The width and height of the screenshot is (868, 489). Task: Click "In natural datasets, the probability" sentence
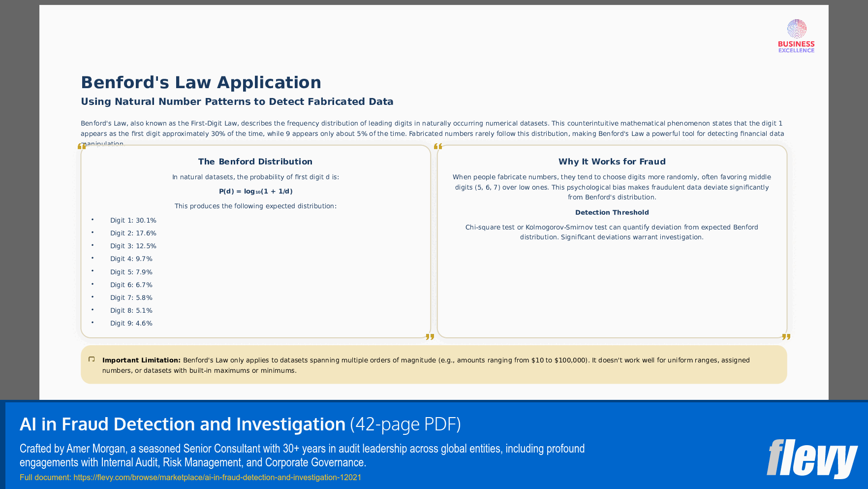coord(255,177)
